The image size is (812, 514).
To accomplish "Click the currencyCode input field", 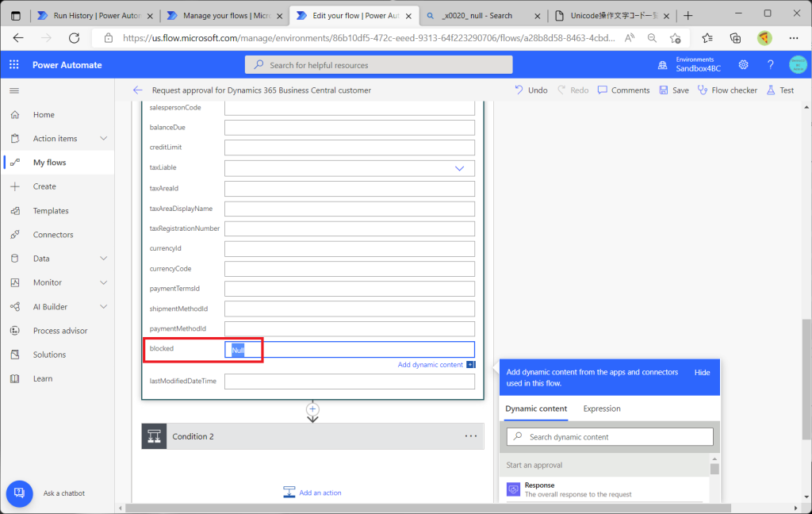I will pos(350,269).
